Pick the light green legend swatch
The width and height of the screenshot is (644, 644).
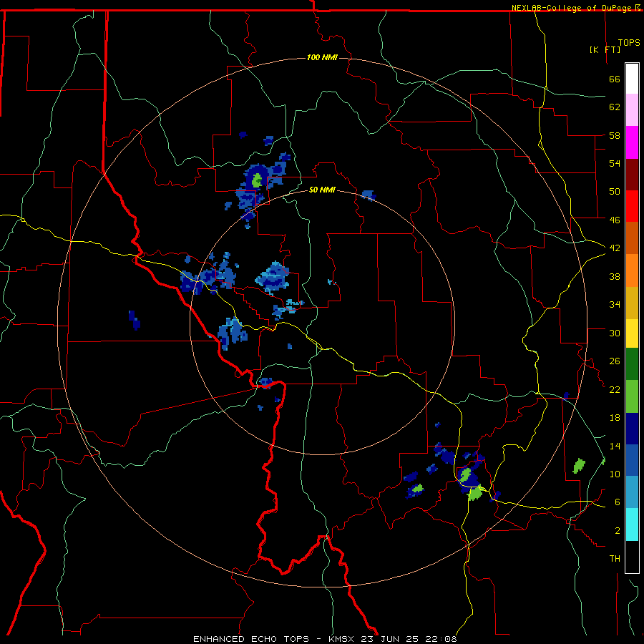click(632, 396)
